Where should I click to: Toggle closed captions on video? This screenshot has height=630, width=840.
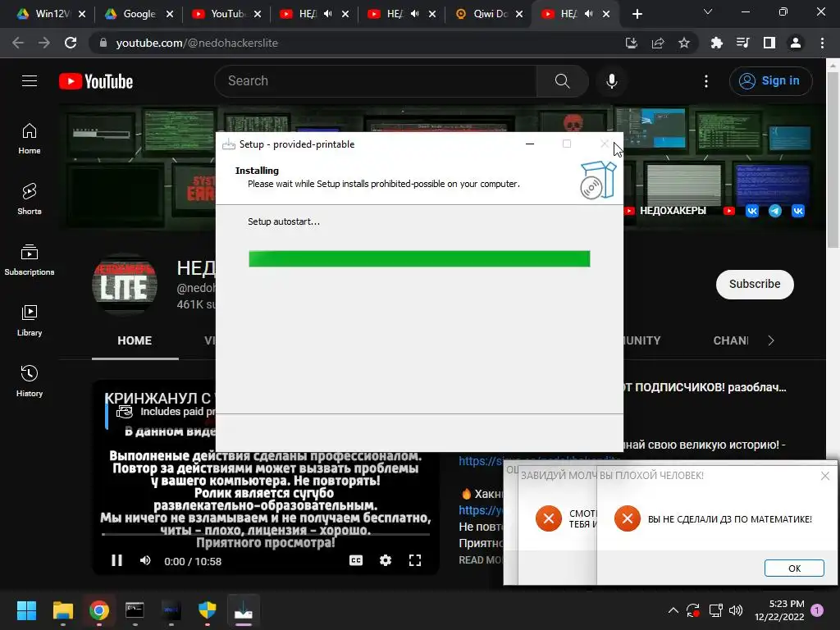[356, 560]
